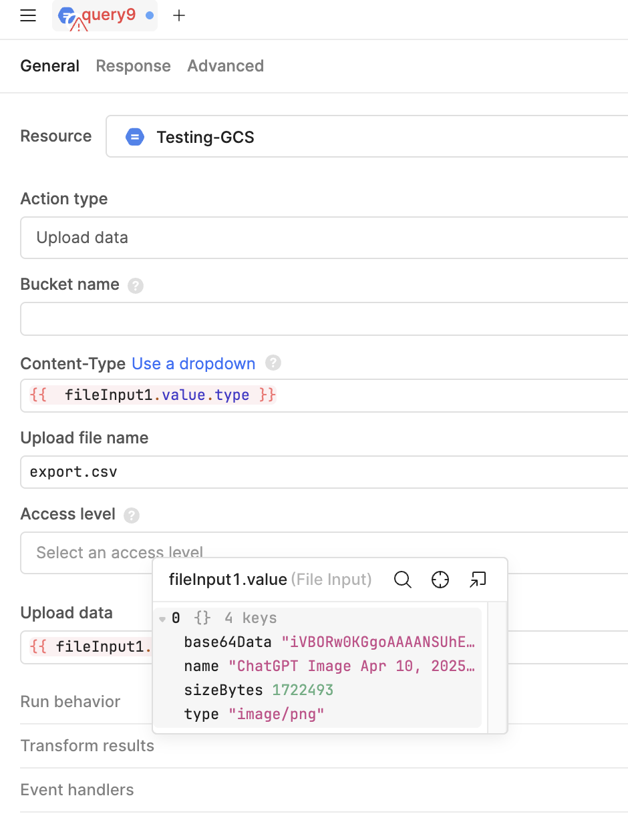Click help icon beside Access level
Viewport: 628px width, 840px height.
tap(132, 515)
